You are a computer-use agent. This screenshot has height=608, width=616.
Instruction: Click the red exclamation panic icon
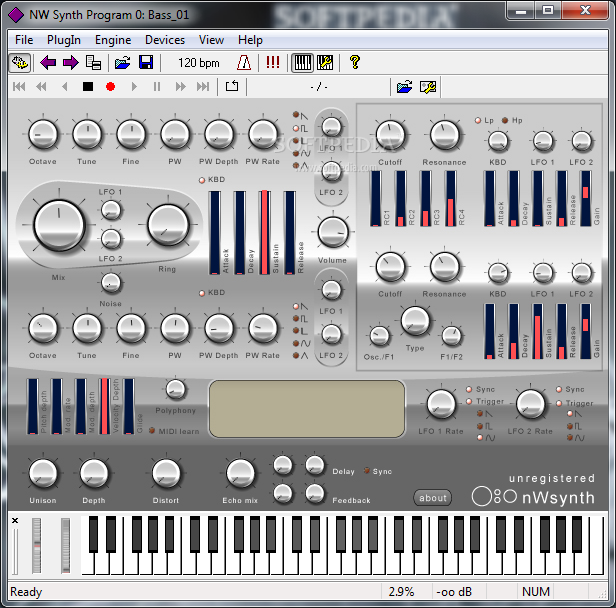pyautogui.click(x=273, y=62)
